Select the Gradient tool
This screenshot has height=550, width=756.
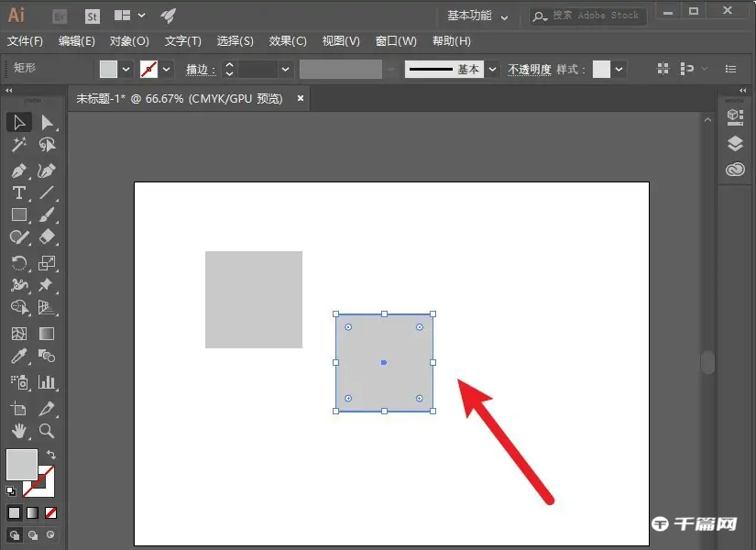pyautogui.click(x=47, y=333)
